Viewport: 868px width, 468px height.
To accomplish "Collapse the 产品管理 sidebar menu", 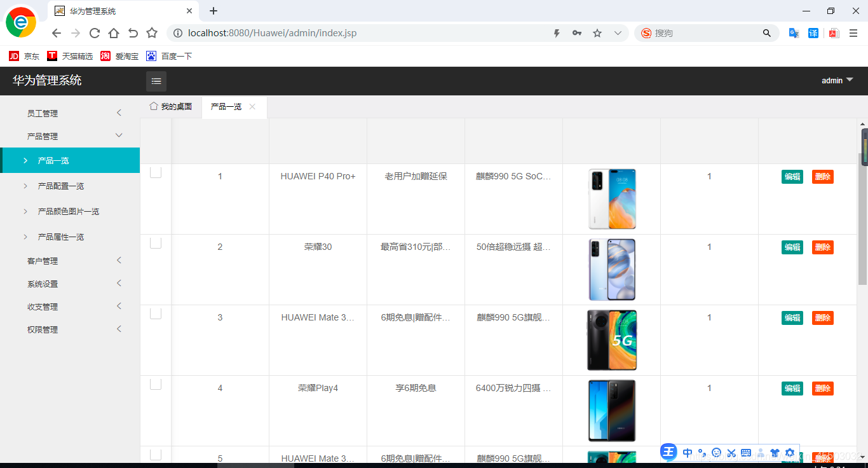I will (x=70, y=136).
